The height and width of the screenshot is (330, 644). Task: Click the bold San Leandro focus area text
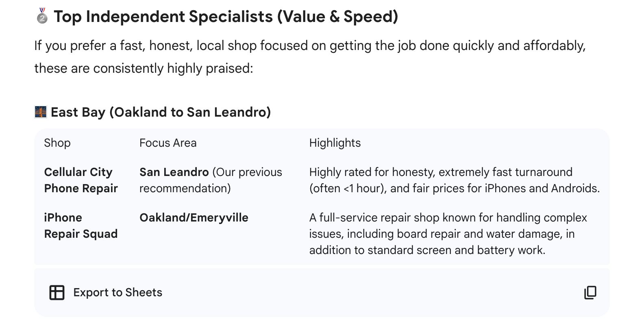174,172
